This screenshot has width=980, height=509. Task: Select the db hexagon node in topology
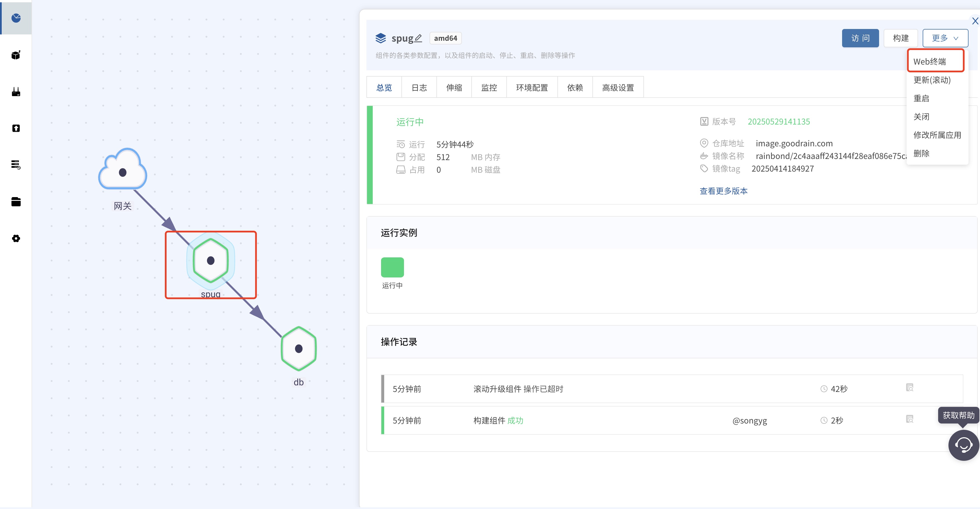pos(299,348)
